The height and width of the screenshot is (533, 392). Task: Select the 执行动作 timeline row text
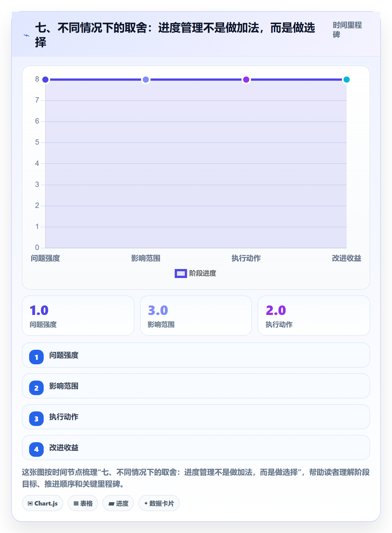pyautogui.click(x=64, y=417)
